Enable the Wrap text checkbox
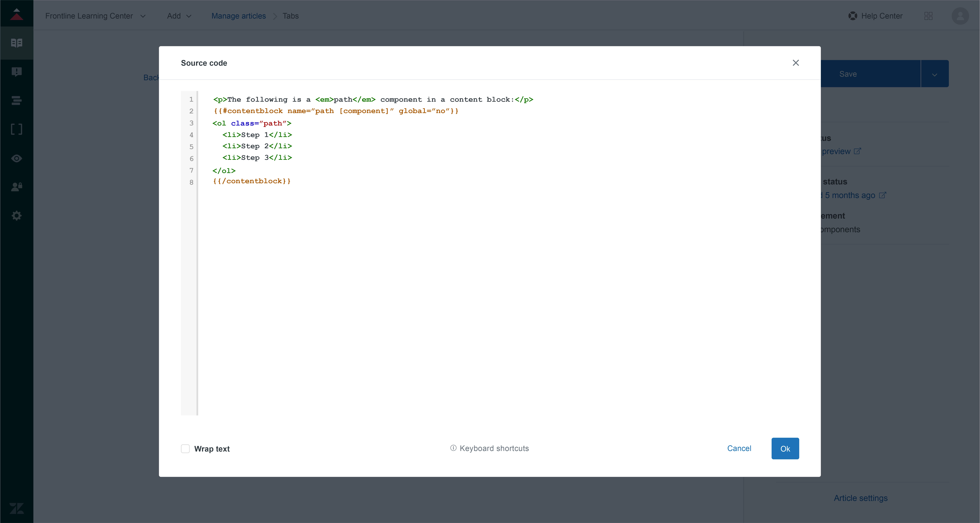980x523 pixels. click(x=185, y=448)
